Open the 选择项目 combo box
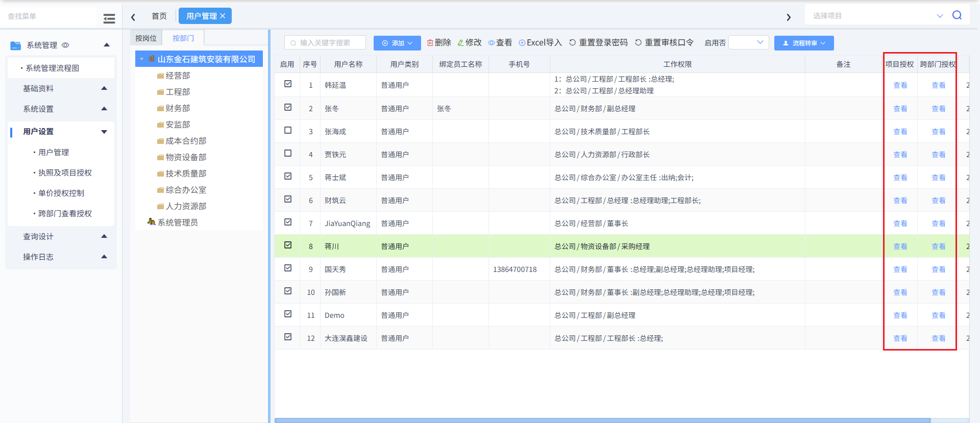 (877, 15)
